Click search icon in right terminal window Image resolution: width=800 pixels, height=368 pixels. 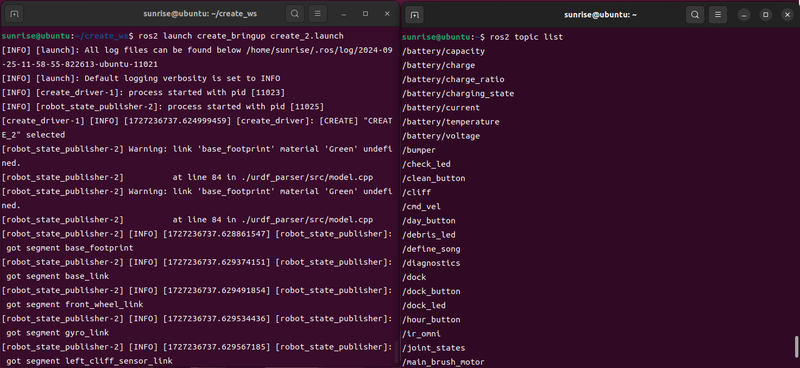pos(695,15)
